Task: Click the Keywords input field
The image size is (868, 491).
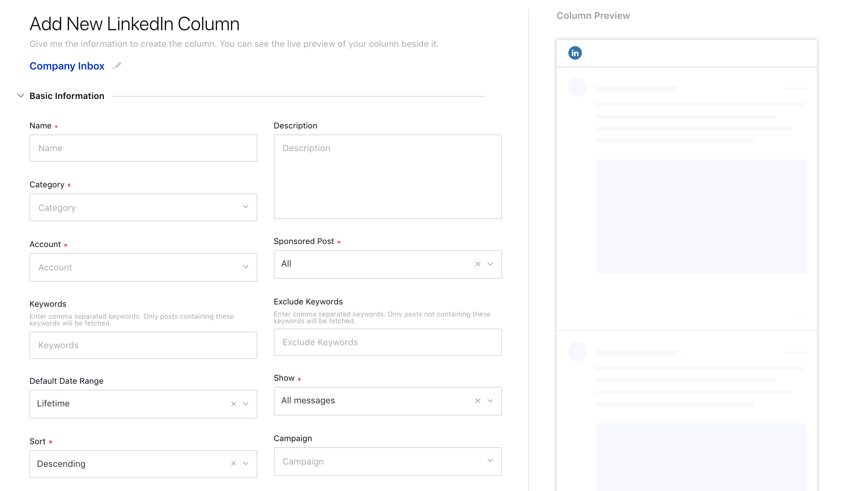Action: (x=143, y=345)
